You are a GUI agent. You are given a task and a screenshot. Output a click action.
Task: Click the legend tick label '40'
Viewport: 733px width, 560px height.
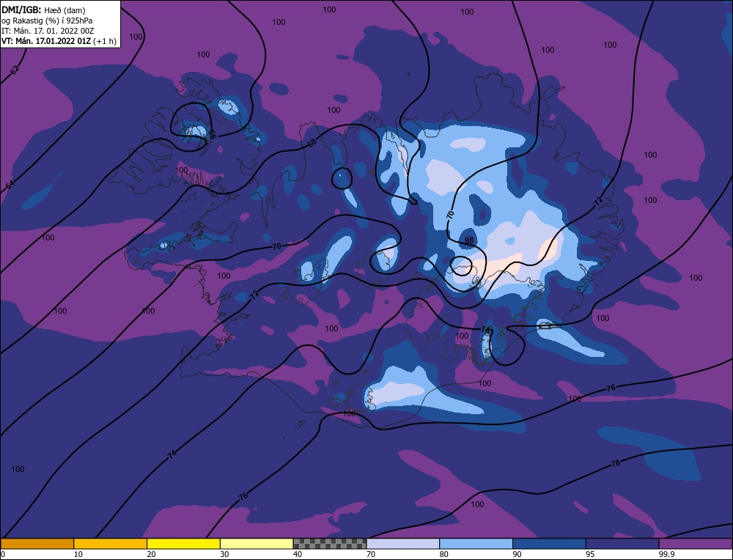point(298,555)
